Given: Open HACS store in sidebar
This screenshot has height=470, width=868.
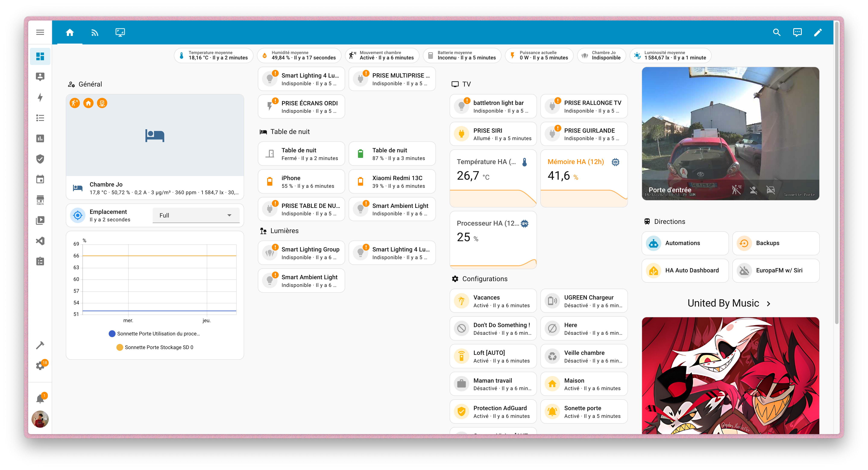Looking at the screenshot, I should (40, 200).
